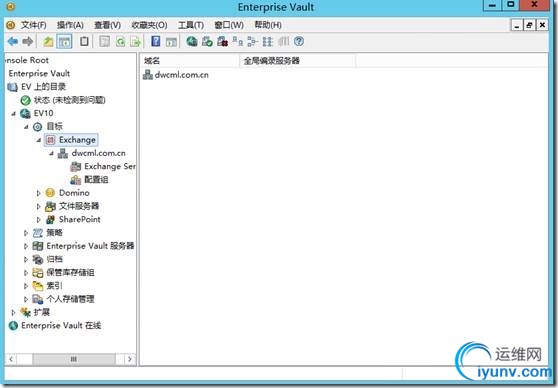Click the green Refresh toolbar icon

(x=120, y=42)
